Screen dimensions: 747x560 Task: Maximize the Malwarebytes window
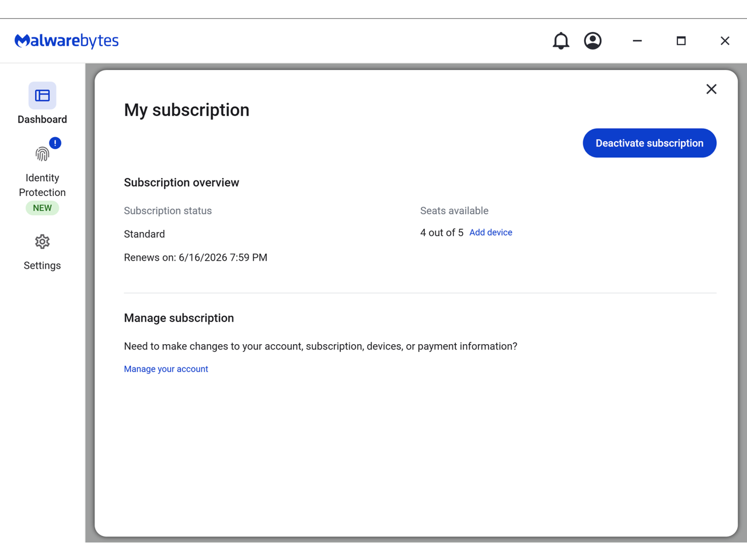click(x=680, y=41)
